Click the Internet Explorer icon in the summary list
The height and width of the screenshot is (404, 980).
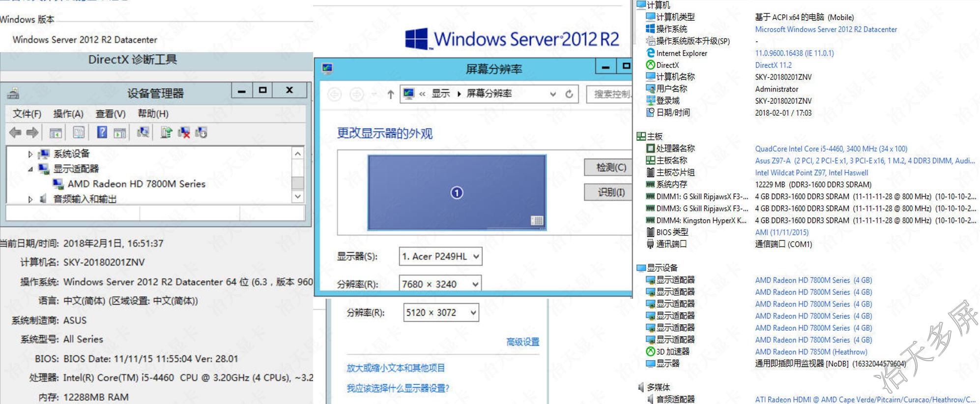651,53
